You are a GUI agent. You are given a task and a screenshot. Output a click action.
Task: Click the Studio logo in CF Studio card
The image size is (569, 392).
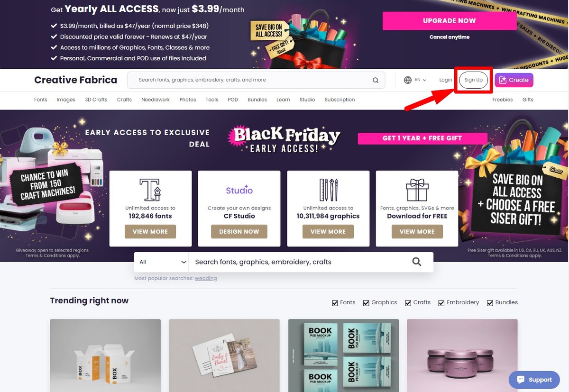click(x=239, y=191)
